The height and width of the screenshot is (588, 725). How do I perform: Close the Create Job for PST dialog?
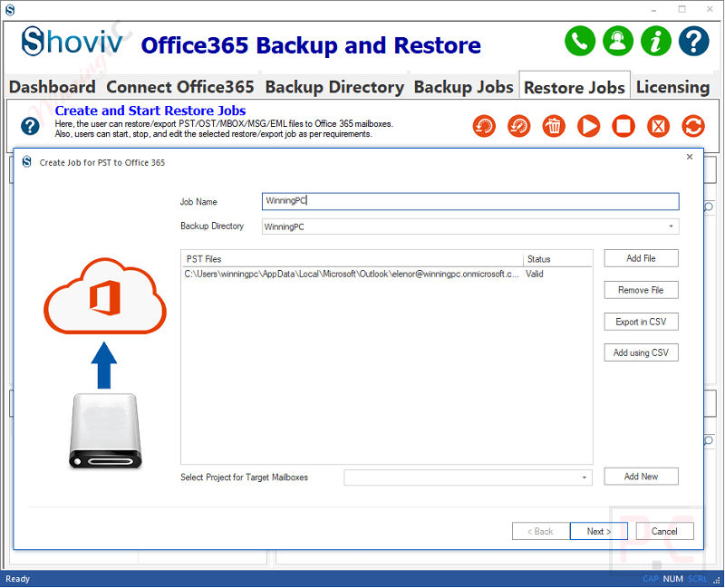pos(690,157)
